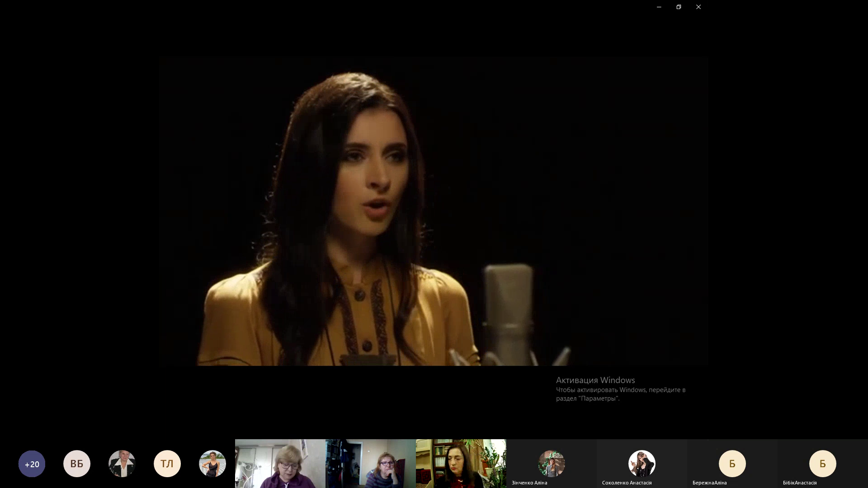
Task: Select the woman in black dress avatar
Action: 212,464
